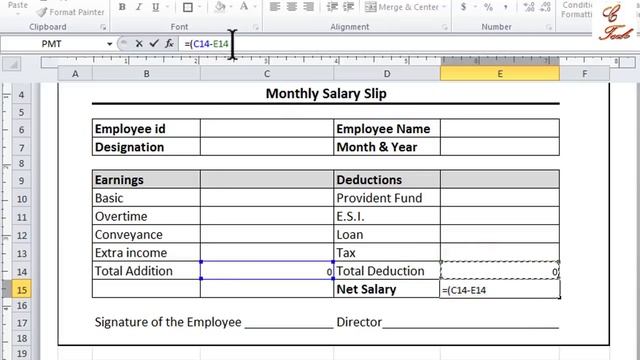This screenshot has width=640, height=360.
Task: Click the Provident Fund cell
Action: [x=387, y=198]
